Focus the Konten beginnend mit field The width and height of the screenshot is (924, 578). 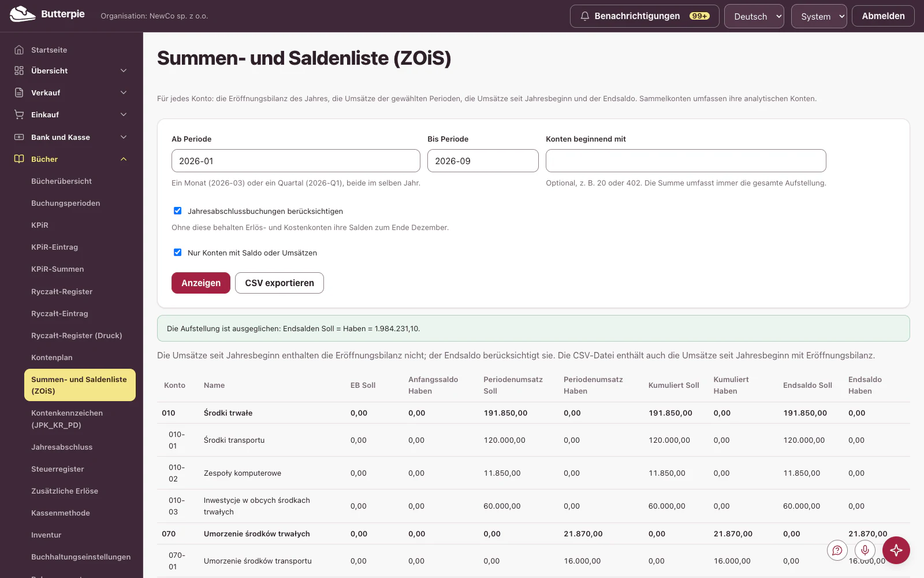[x=686, y=161]
